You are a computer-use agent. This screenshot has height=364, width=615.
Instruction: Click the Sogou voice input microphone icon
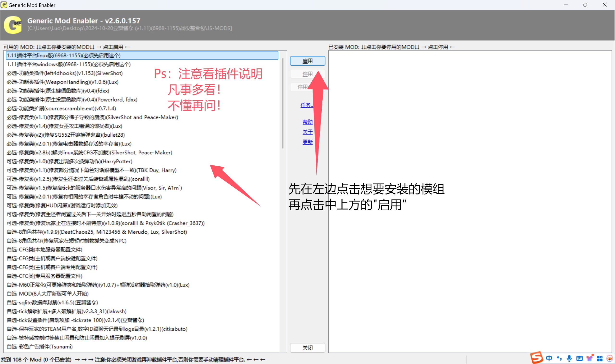pos(569,358)
